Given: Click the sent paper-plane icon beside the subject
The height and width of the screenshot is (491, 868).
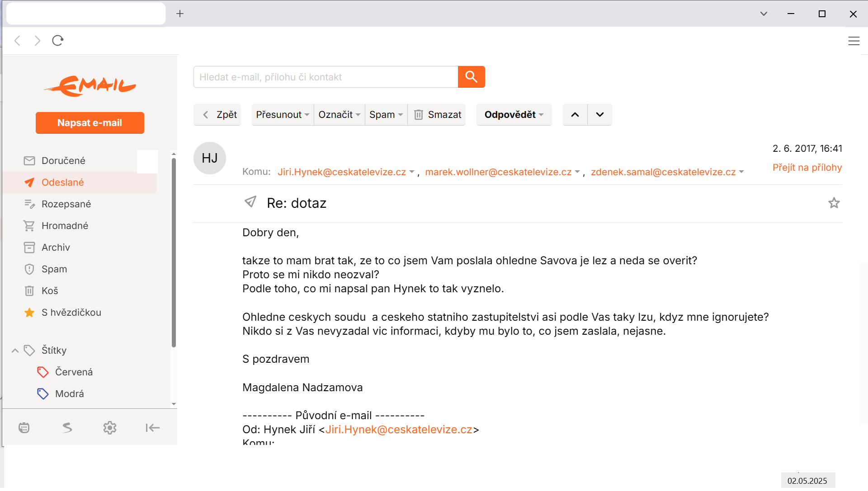Looking at the screenshot, I should coord(250,201).
